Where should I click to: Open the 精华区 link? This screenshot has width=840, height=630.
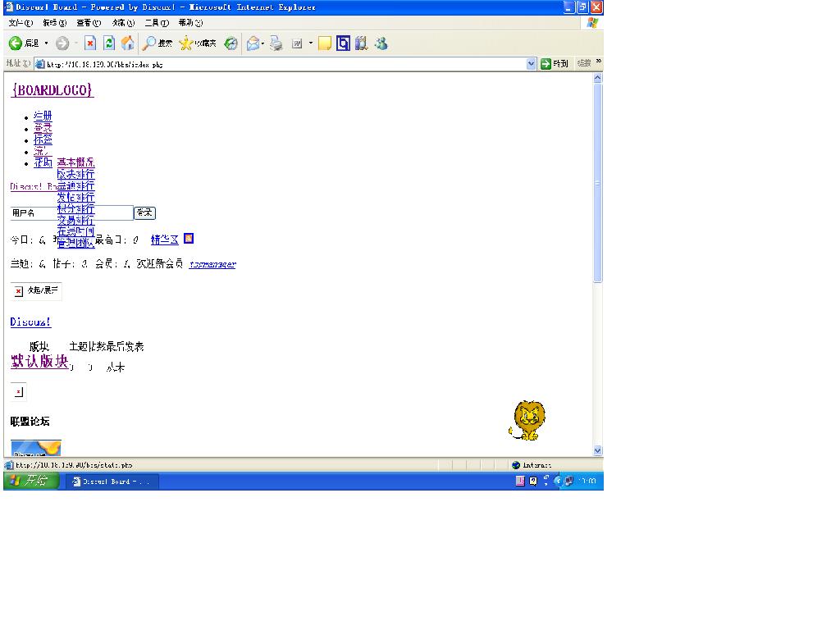pos(164,240)
